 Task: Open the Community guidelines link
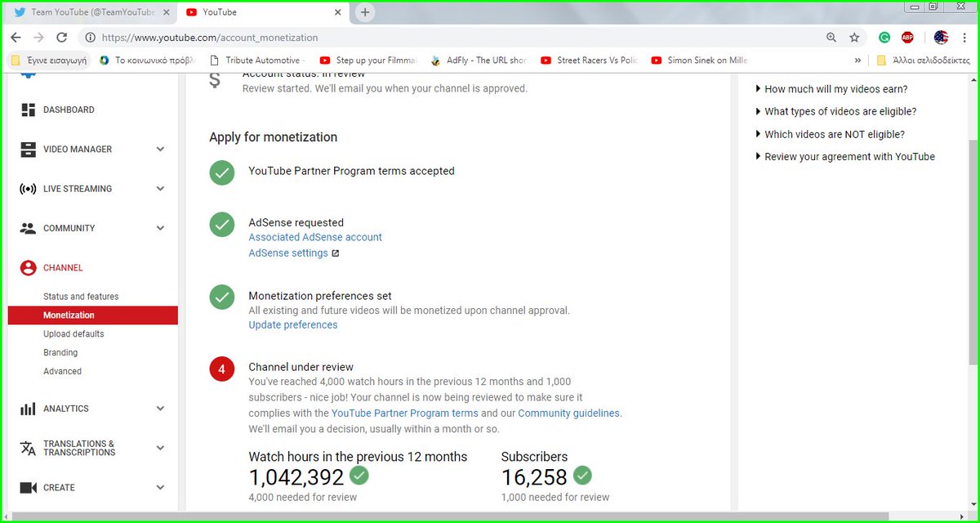click(568, 413)
